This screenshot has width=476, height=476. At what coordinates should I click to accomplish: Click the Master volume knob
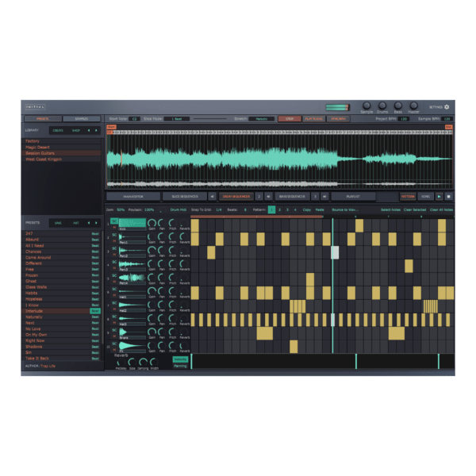(x=413, y=106)
